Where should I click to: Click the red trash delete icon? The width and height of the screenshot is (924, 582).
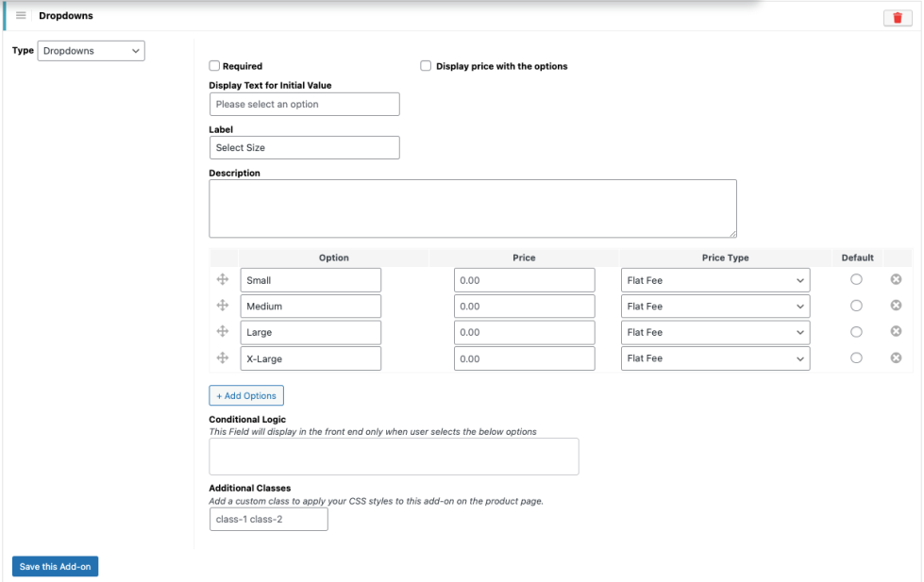pos(897,18)
